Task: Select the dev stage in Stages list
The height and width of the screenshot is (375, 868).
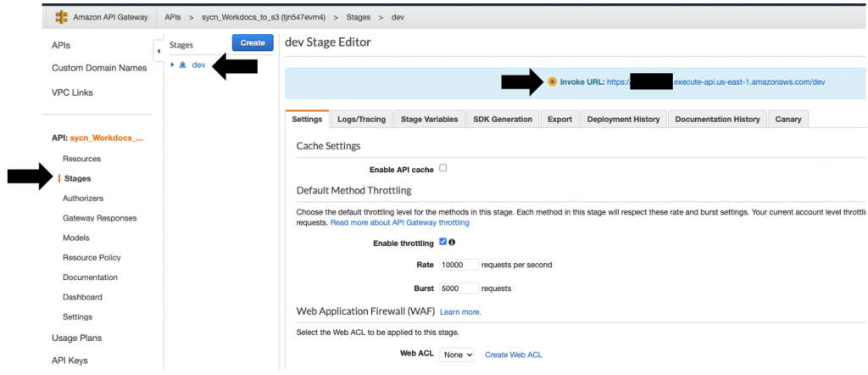Action: [x=198, y=64]
